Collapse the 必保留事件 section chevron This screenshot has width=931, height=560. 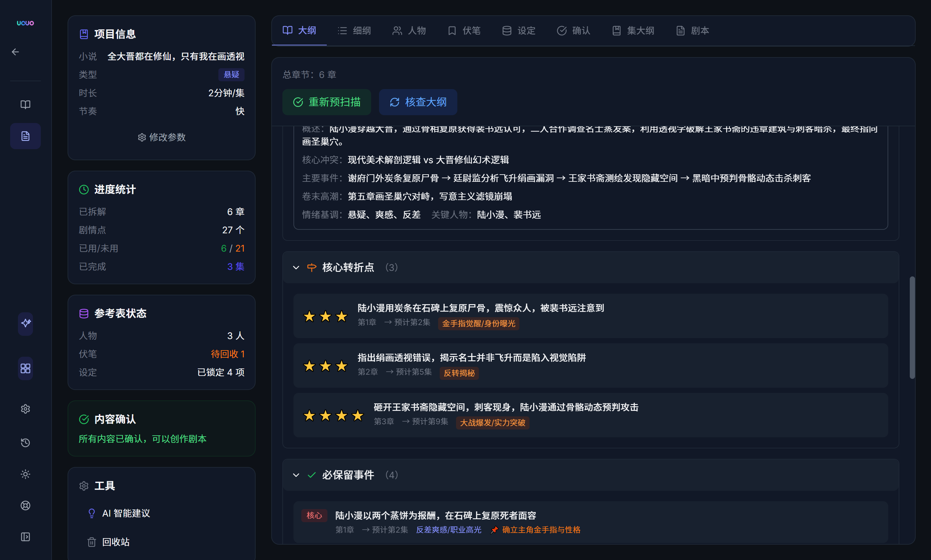(296, 475)
